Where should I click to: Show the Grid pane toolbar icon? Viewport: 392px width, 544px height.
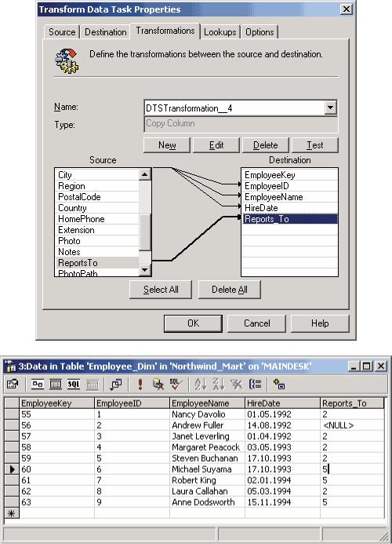[56, 384]
